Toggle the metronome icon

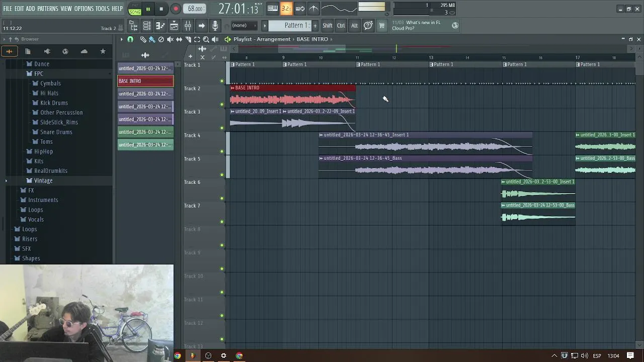313,9
